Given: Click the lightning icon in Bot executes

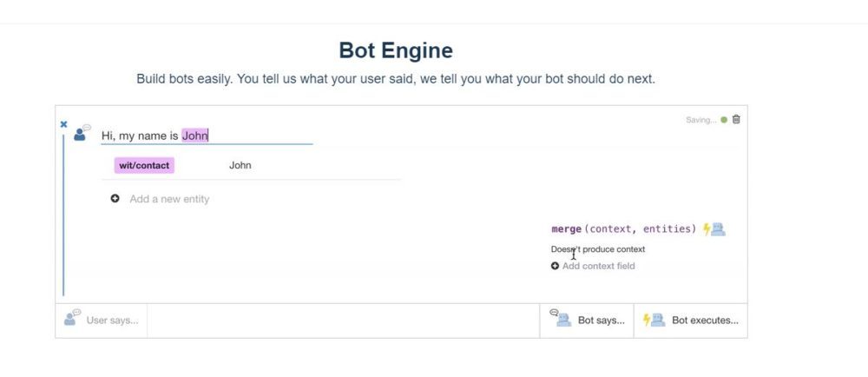Looking at the screenshot, I should pos(654,320).
